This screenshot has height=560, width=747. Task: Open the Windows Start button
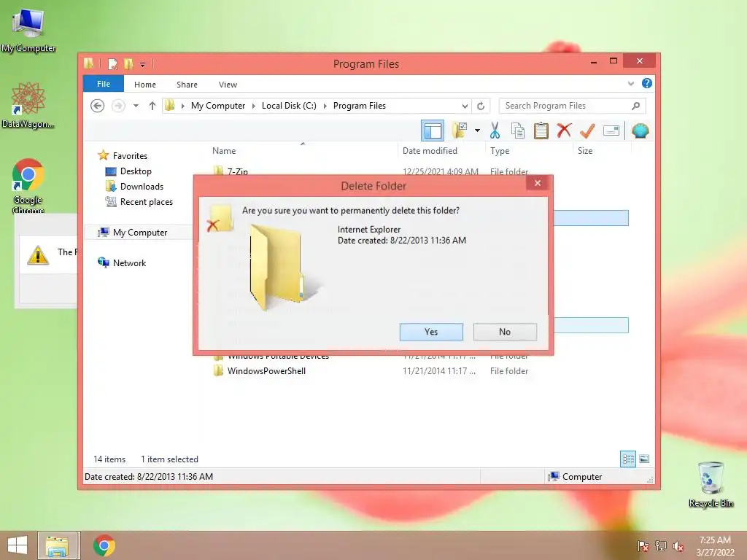pos(18,545)
